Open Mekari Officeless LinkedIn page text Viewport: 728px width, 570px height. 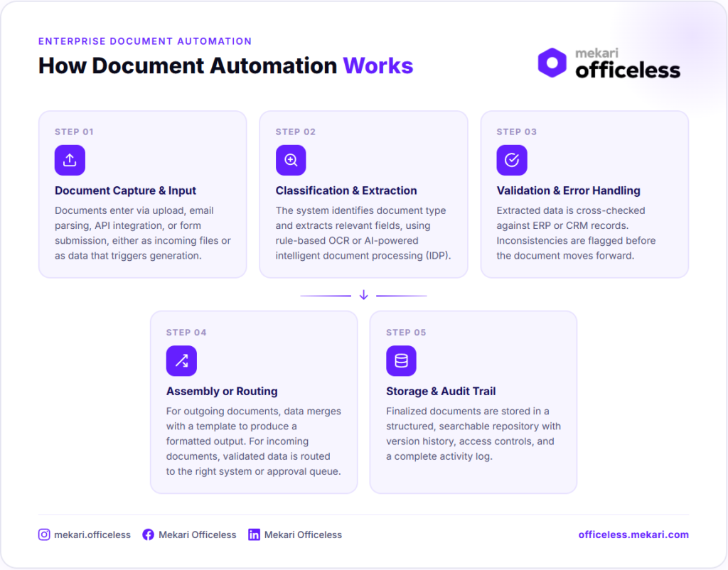tap(303, 534)
